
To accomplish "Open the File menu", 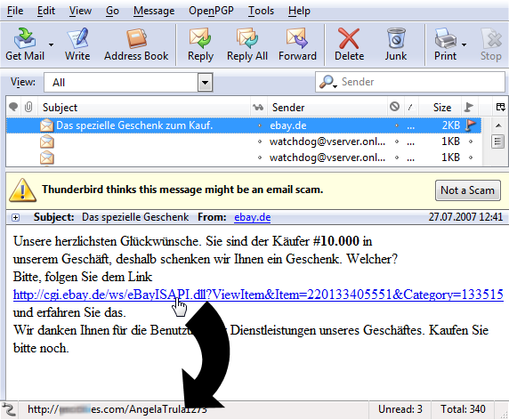I will tap(15, 11).
